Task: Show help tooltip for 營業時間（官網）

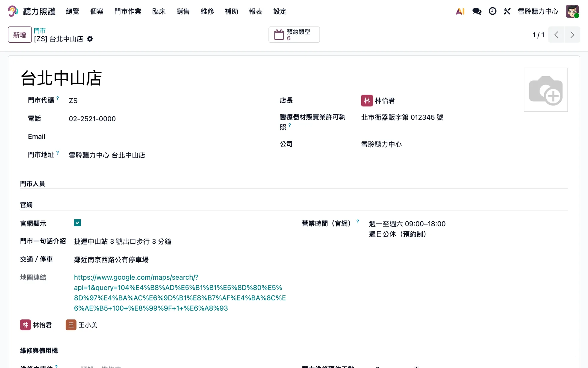Action: [x=358, y=221]
